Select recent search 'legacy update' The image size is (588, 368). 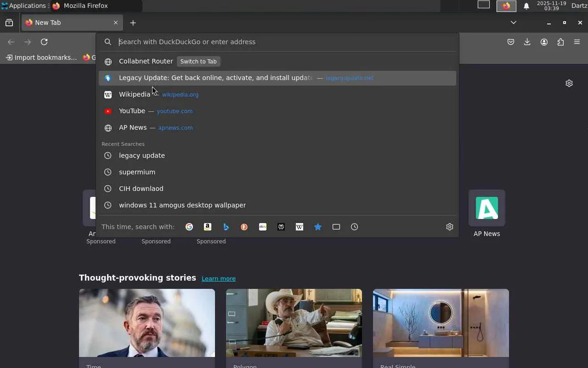click(277, 155)
